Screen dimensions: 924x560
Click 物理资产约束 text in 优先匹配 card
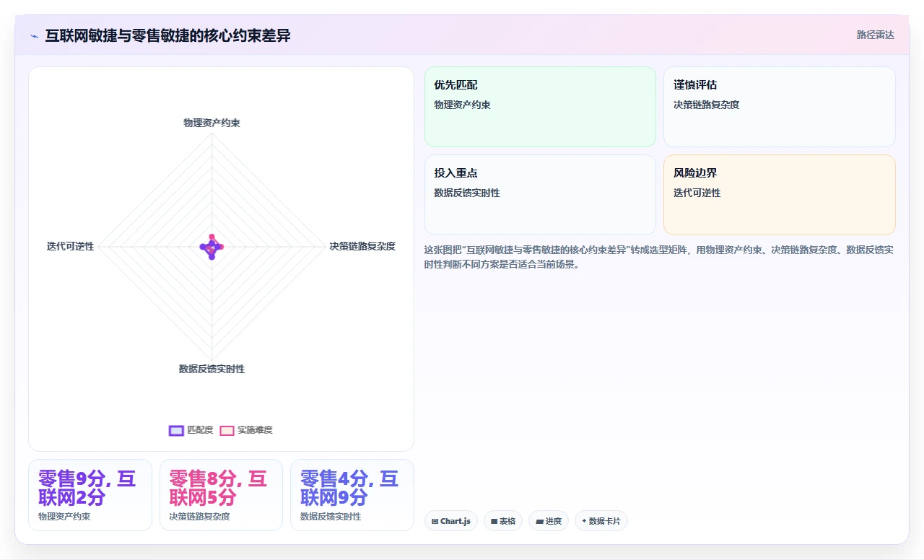point(462,105)
